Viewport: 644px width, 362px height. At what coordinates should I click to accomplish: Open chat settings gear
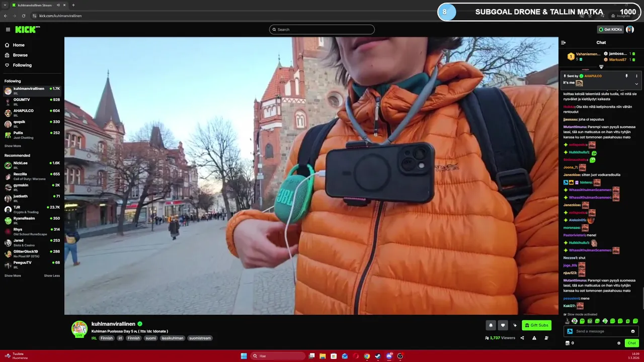point(619,343)
